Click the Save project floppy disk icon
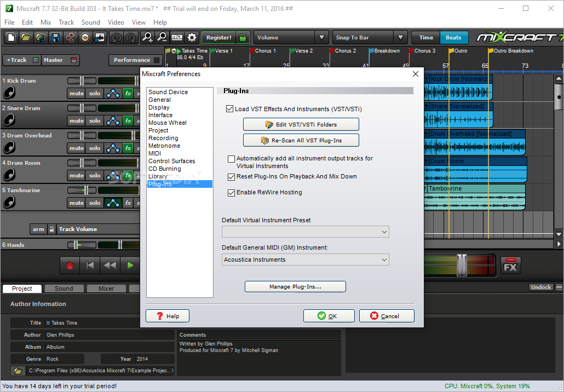 pyautogui.click(x=55, y=37)
